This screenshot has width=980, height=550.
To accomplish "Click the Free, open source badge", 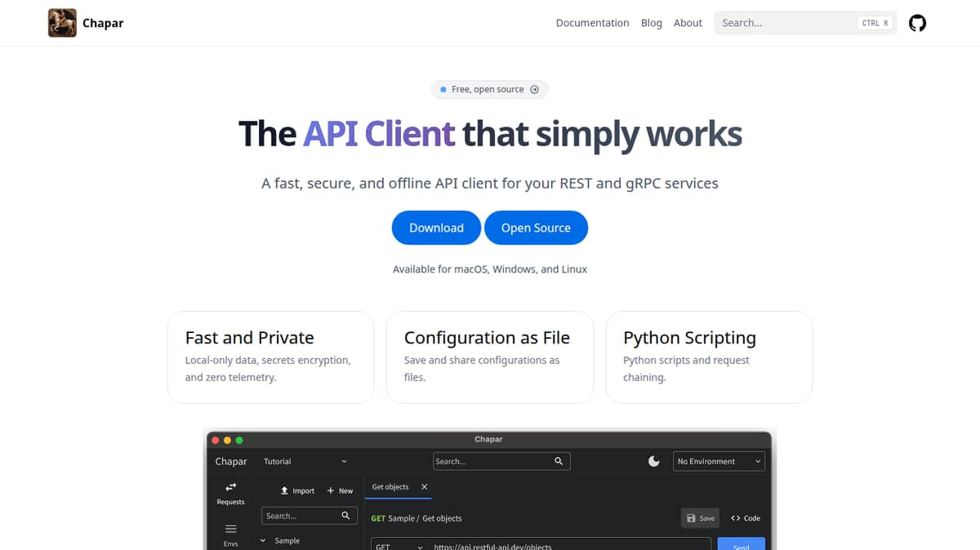I will tap(490, 90).
